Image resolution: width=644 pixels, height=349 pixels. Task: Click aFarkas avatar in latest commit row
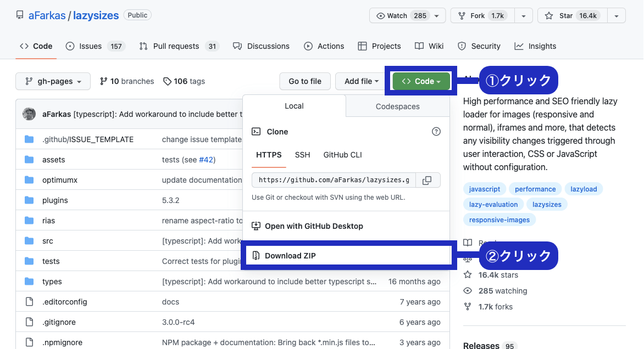pos(29,114)
